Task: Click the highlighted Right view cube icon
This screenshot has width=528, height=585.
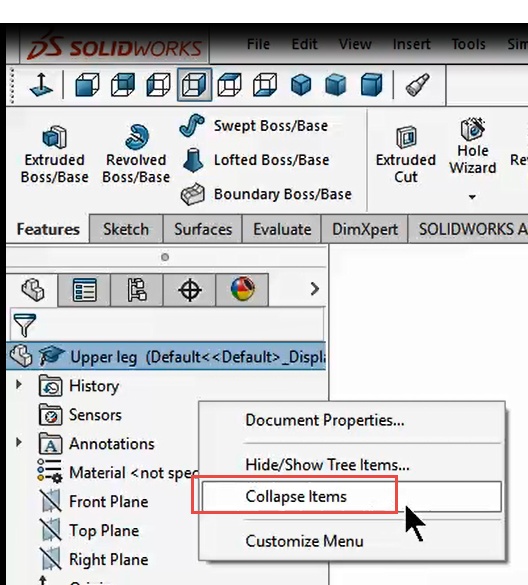Action: tap(194, 85)
